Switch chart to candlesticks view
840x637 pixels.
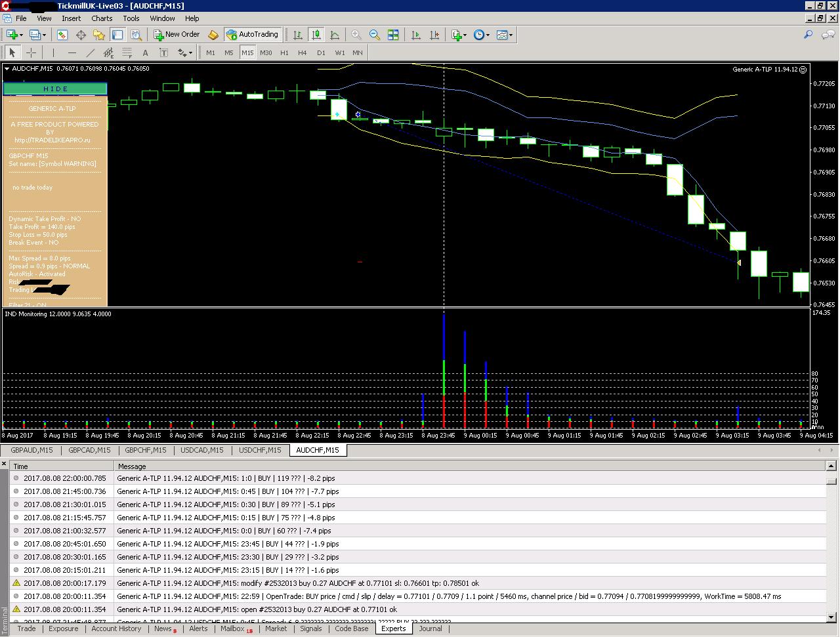tap(316, 35)
